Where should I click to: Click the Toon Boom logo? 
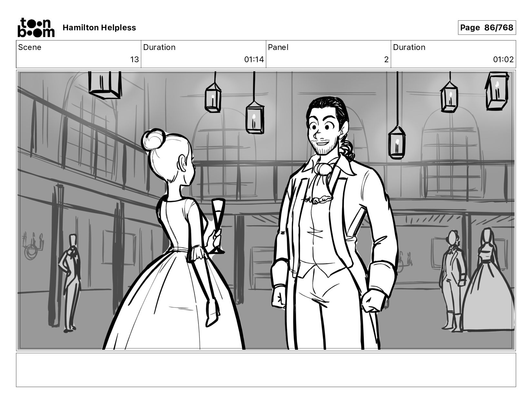36,28
